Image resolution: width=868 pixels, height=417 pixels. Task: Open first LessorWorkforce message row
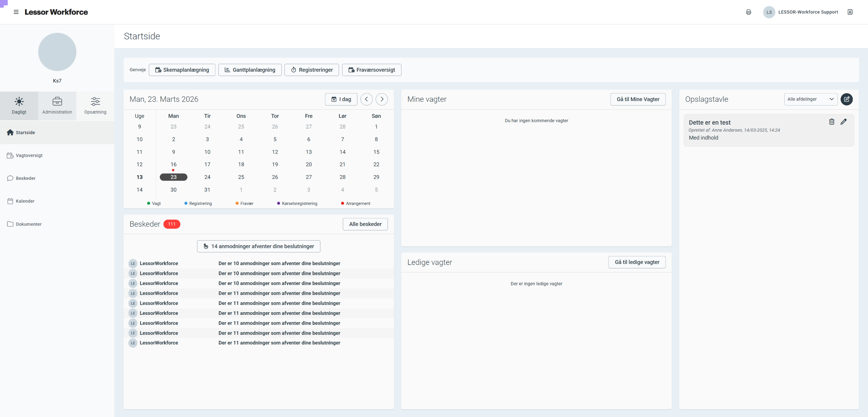pos(258,263)
